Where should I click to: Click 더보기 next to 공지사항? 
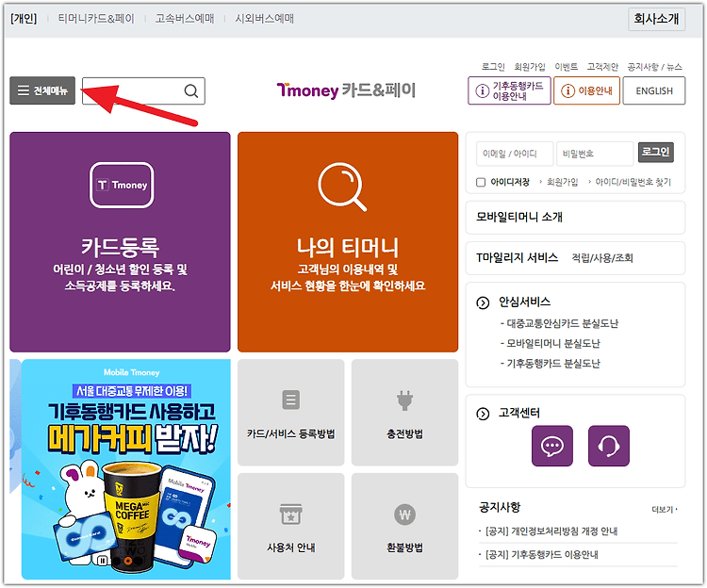665,509
